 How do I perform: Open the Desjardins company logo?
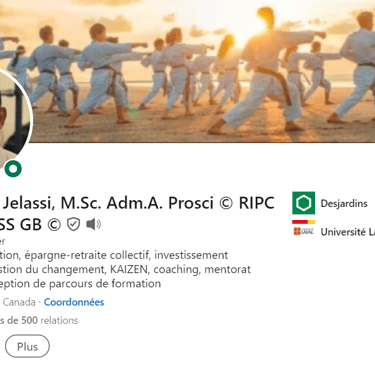(303, 203)
